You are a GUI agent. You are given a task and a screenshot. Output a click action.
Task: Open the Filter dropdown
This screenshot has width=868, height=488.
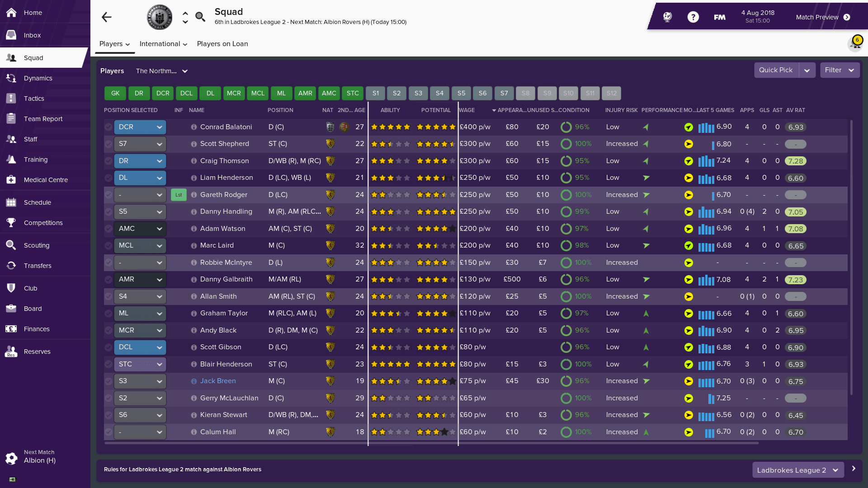coord(840,70)
